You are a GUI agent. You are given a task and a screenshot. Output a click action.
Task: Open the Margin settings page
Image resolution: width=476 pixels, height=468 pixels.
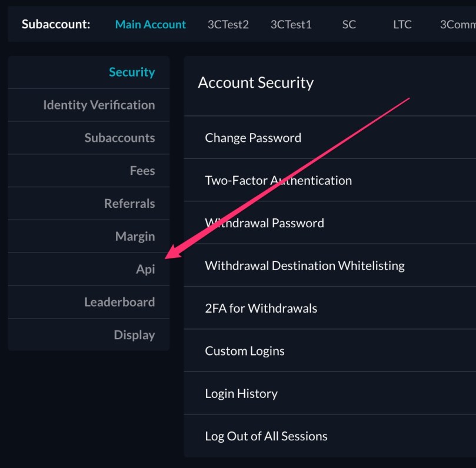tap(135, 236)
